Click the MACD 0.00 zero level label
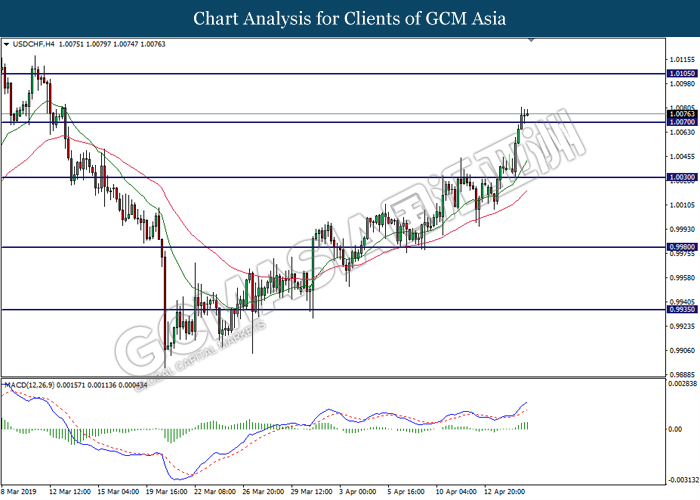The height and width of the screenshot is (500, 700). [x=677, y=428]
